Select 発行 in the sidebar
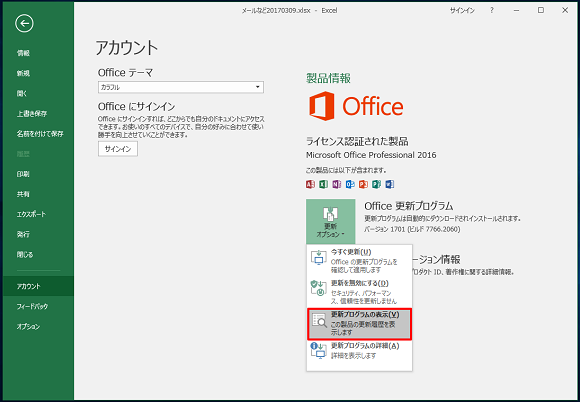The image size is (580, 402). point(23,234)
